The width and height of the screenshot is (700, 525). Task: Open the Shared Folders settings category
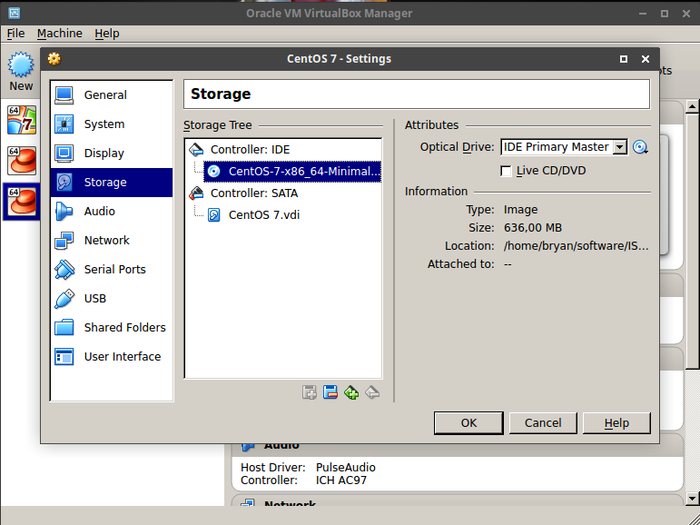click(x=111, y=327)
